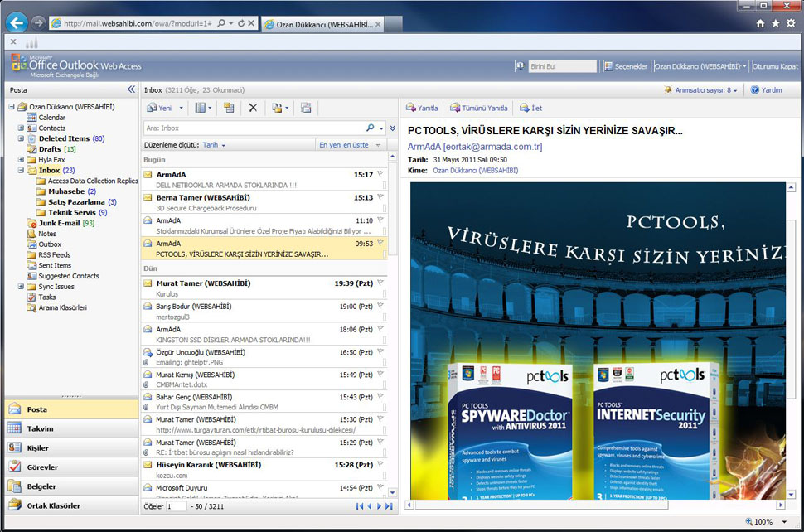Screen dimensions: 804x532
Task: Expand the Contacts folder tree node
Action: (x=21, y=128)
